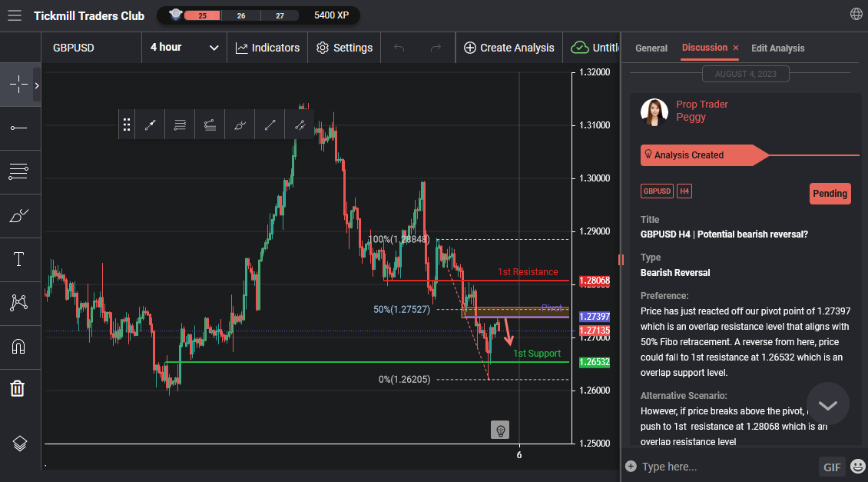Click Create Analysis
868x482 pixels.
click(509, 48)
